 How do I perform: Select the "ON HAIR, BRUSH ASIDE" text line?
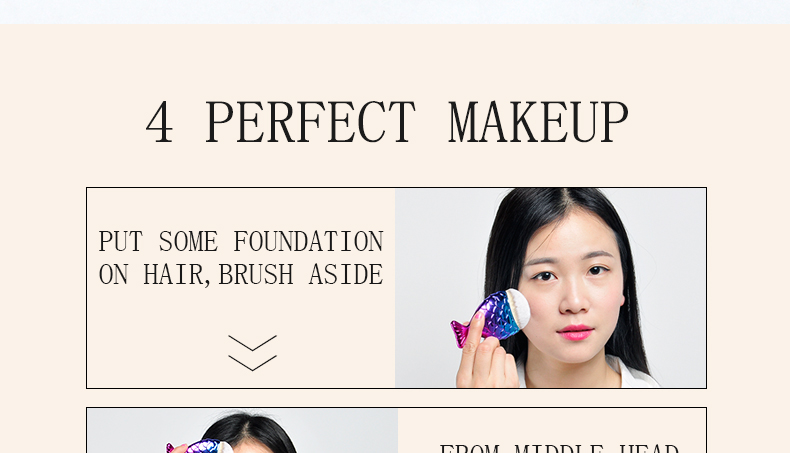pyautogui.click(x=241, y=275)
